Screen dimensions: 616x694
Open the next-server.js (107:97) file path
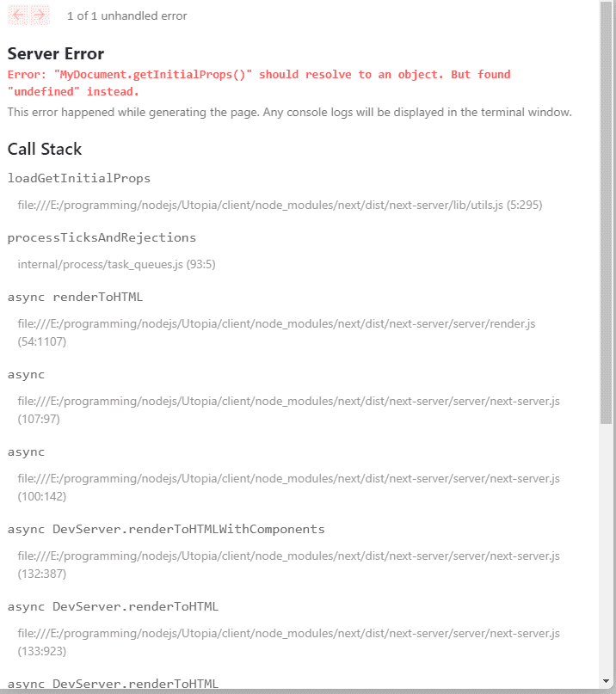click(x=289, y=410)
